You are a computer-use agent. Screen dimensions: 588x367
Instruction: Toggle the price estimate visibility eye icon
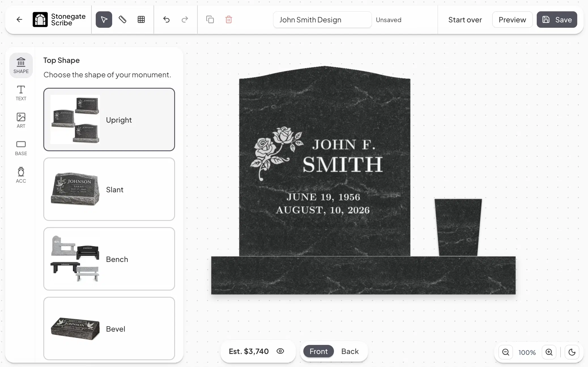click(280, 351)
